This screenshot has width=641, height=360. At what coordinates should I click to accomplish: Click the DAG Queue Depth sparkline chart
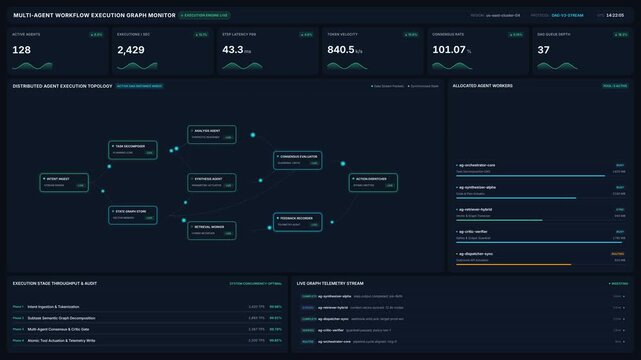[557, 66]
